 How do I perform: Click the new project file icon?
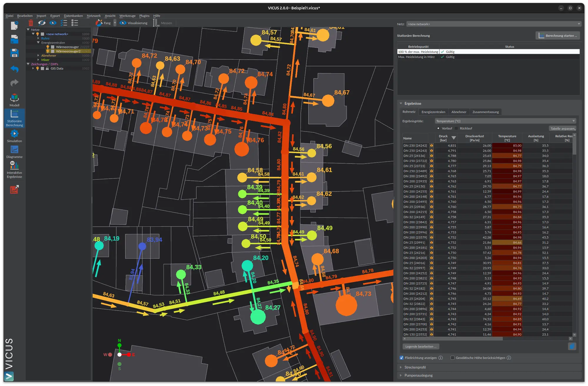click(14, 26)
